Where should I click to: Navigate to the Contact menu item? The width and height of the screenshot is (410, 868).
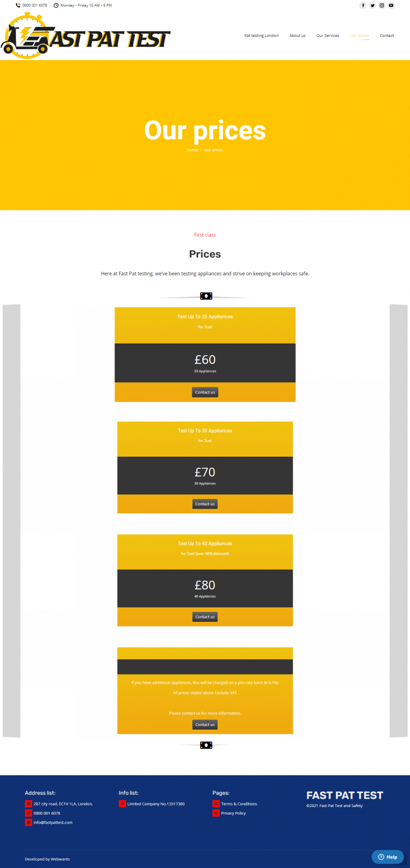(387, 36)
